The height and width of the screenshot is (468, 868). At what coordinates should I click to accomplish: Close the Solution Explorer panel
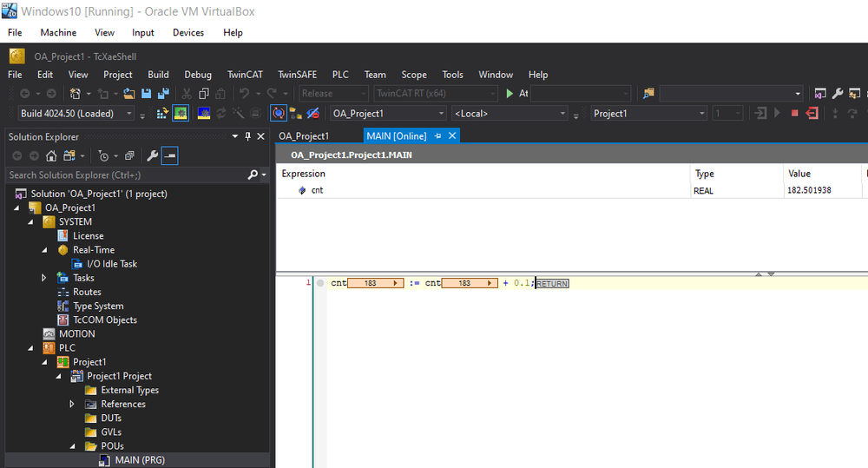pyautogui.click(x=260, y=136)
